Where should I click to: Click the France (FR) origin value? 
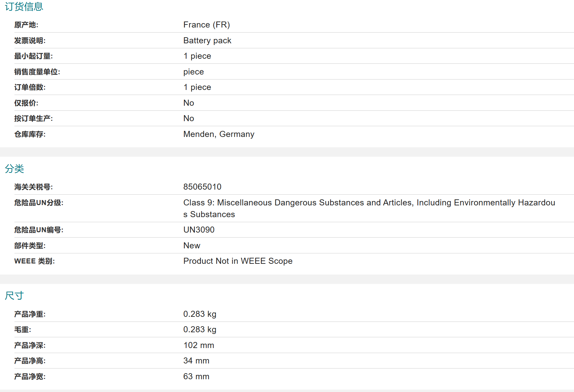click(x=207, y=25)
